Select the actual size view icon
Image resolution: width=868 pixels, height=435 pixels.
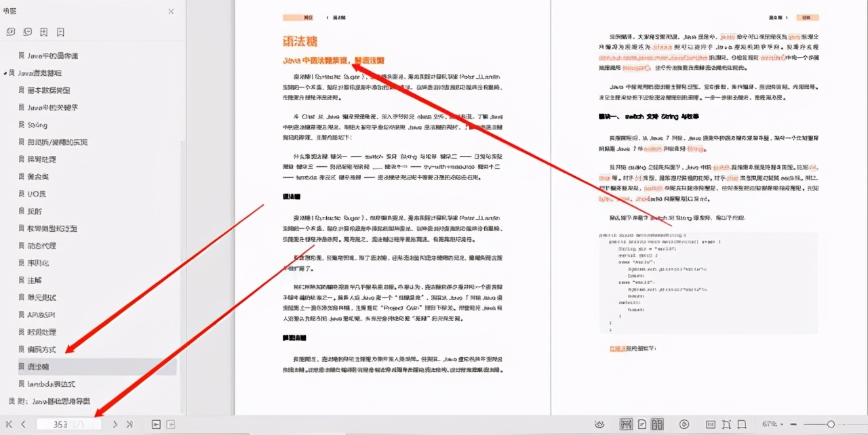tap(709, 423)
